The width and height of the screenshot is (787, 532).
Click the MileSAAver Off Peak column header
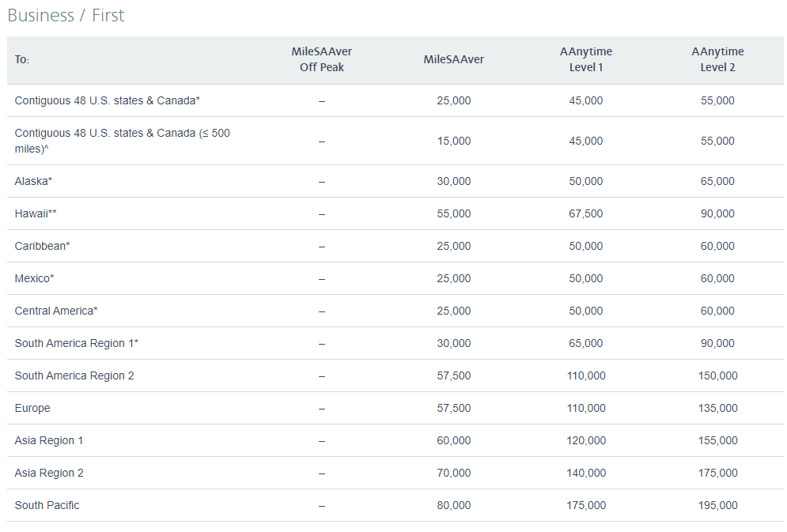click(321, 59)
